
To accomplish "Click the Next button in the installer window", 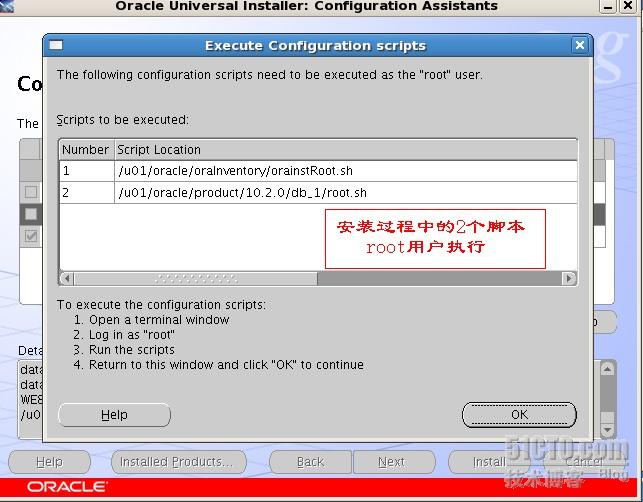I will coord(394,462).
